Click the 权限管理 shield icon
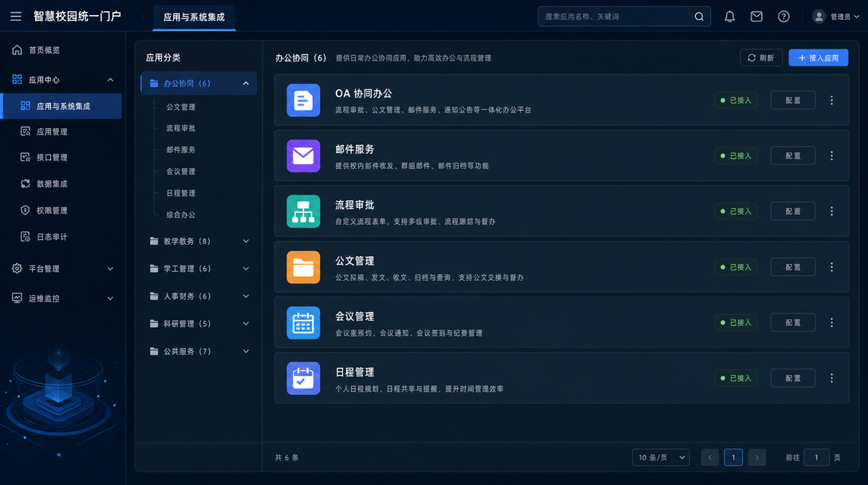This screenshot has height=485, width=868. click(25, 211)
